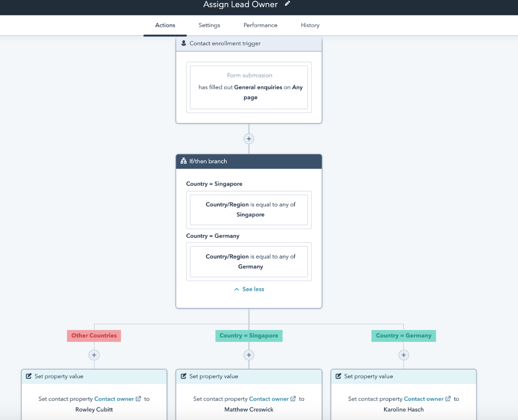Add action under Country = Singapore branch
The width and height of the screenshot is (518, 420).
(x=249, y=355)
